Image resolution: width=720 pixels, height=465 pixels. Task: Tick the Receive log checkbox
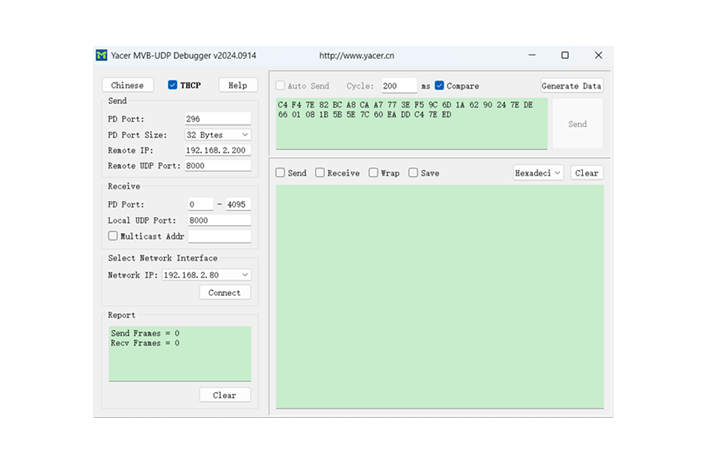pyautogui.click(x=320, y=173)
